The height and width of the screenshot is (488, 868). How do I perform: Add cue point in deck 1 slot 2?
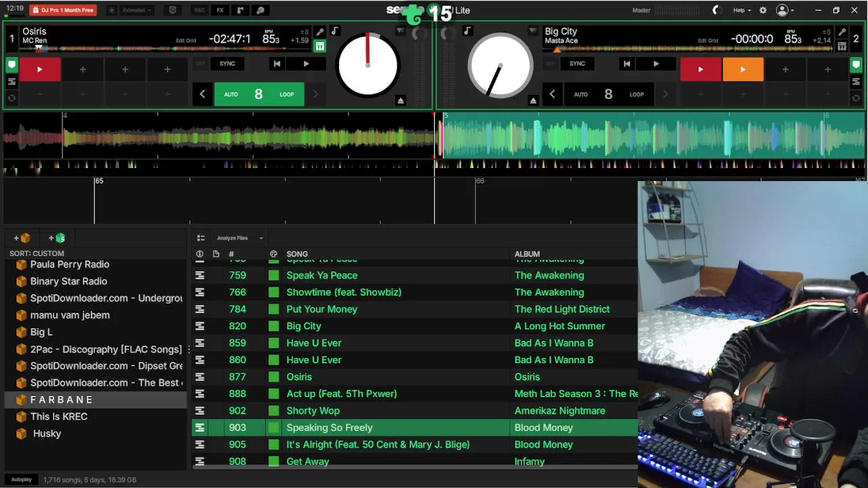pyautogui.click(x=83, y=69)
